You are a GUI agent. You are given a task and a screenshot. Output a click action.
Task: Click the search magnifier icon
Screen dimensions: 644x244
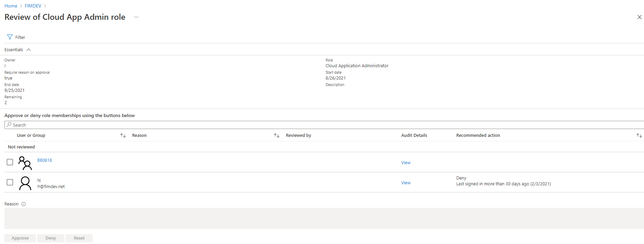click(9, 125)
